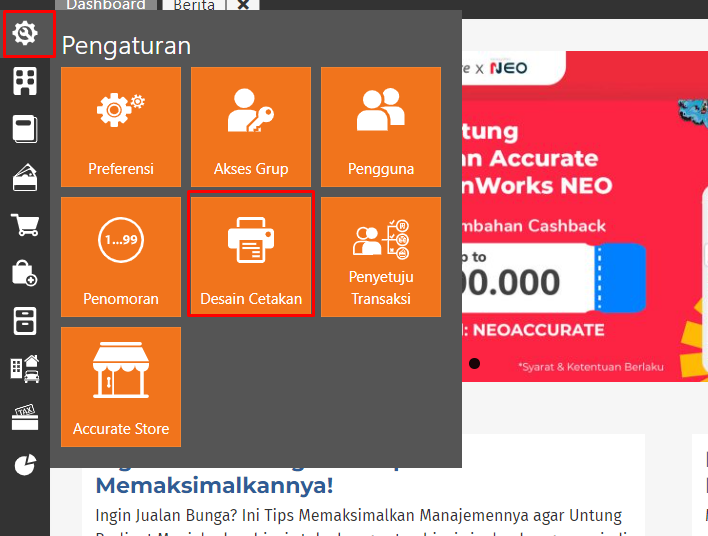Image resolution: width=708 pixels, height=536 pixels.
Task: Open the Preferensi tile
Action: (121, 127)
